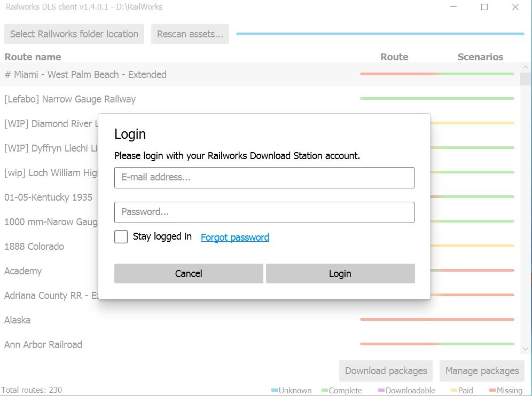This screenshot has width=532, height=396.
Task: Click the Unknown legend entry
Action: (292, 390)
